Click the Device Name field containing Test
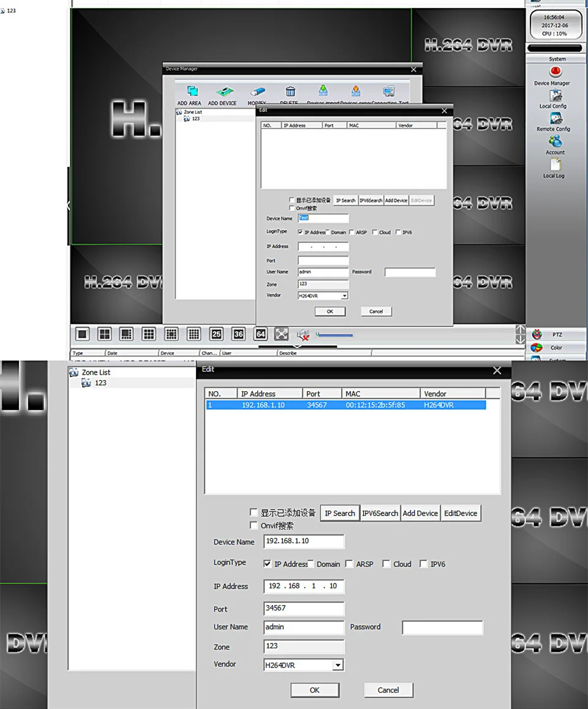The width and height of the screenshot is (588, 709). click(x=323, y=218)
